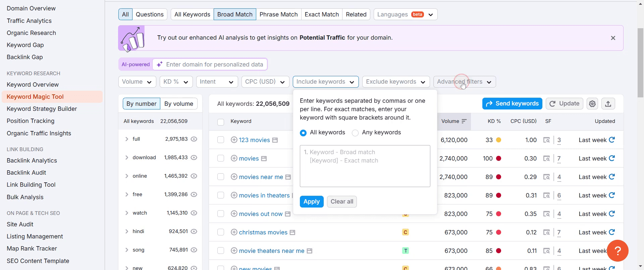Open SERP features icon beside '123 movies'
Viewport: 644px width, 270px height.
pos(275,140)
